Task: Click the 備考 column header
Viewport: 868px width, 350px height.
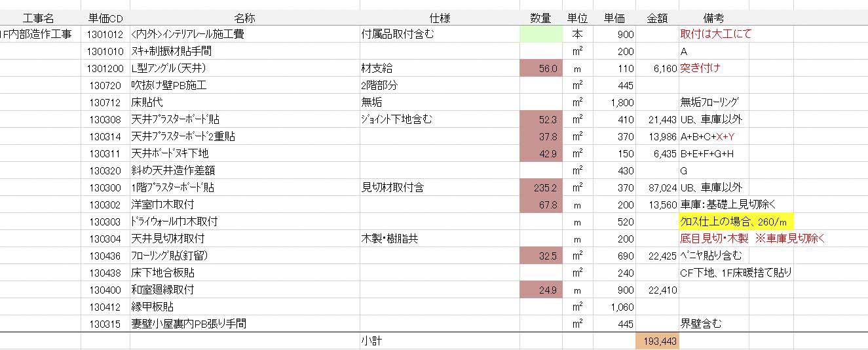Action: [714, 18]
